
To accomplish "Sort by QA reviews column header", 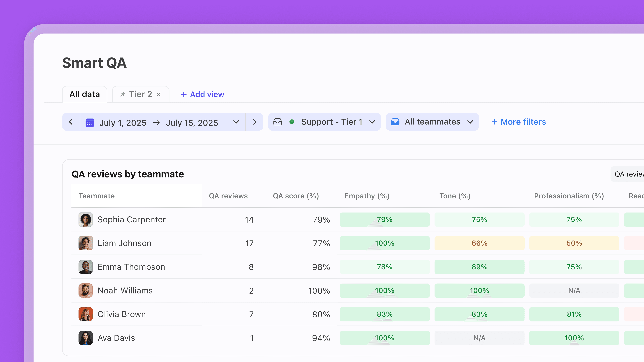I will 228,196.
